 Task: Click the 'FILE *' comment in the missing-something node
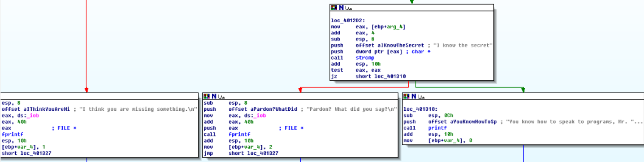click(67, 128)
